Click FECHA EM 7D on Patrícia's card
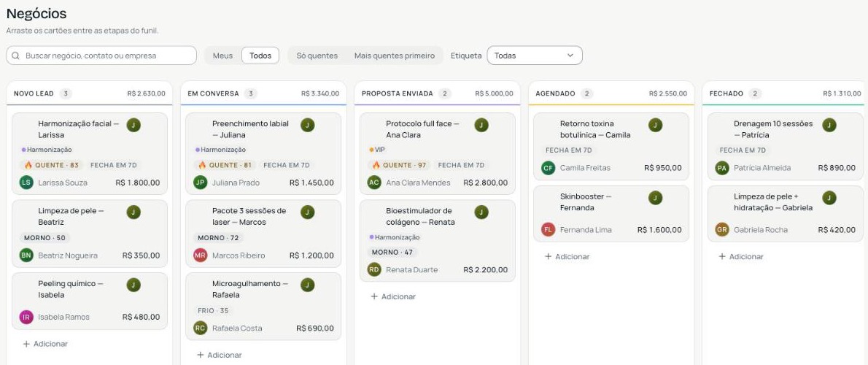The image size is (868, 365). point(743,150)
